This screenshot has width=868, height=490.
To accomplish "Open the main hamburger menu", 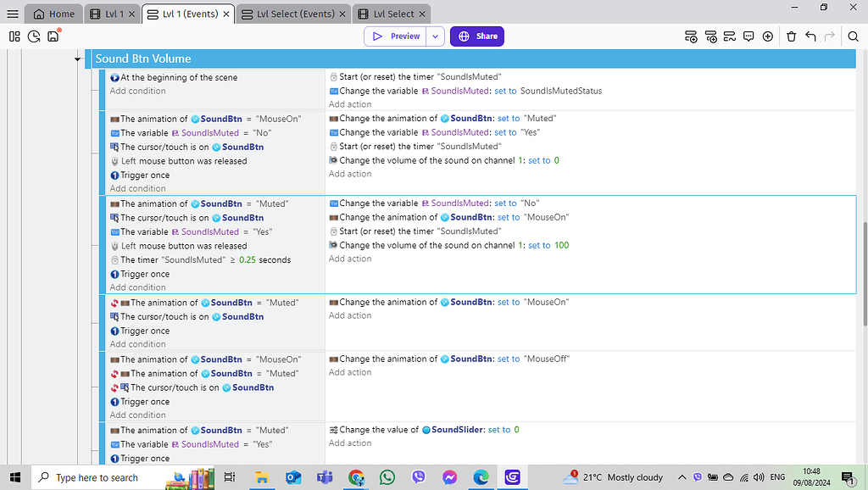I will (x=13, y=14).
